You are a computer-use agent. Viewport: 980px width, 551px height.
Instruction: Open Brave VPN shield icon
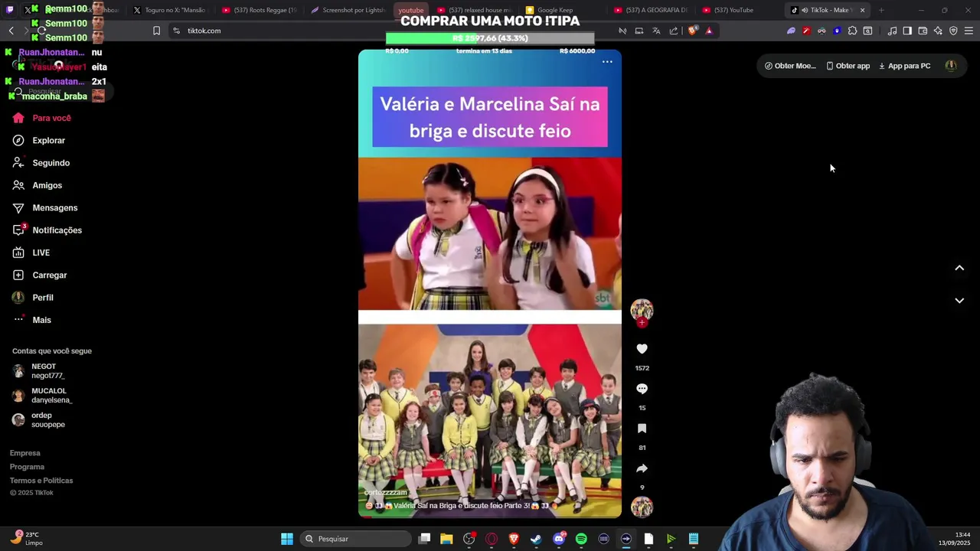(953, 31)
